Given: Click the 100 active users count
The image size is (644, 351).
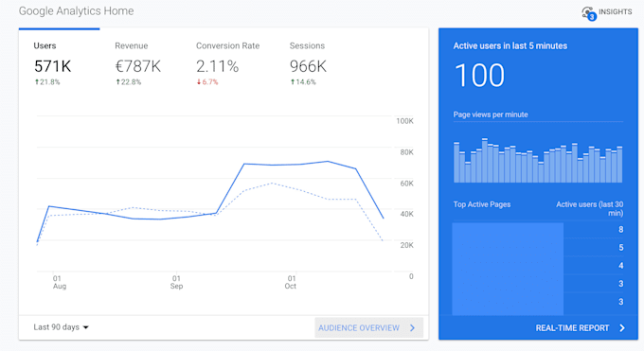Looking at the screenshot, I should (x=479, y=76).
